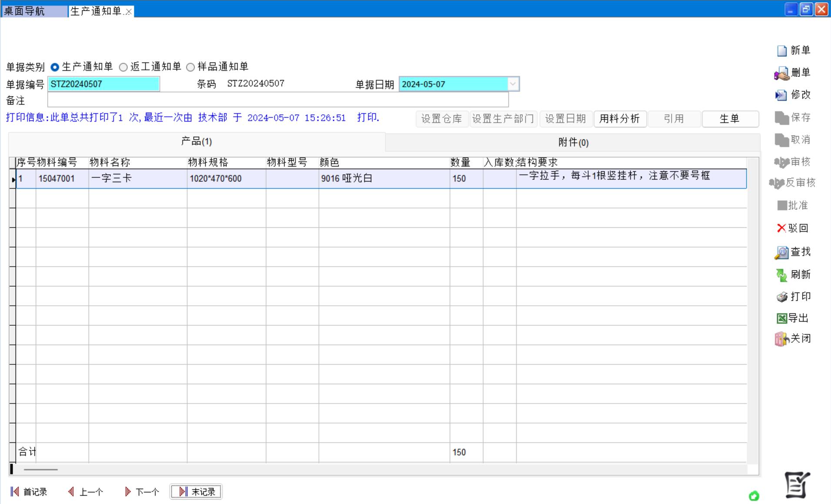This screenshot has width=831, height=504.
Task: Click the horizontal scrollbar under the table
Action: (41, 469)
